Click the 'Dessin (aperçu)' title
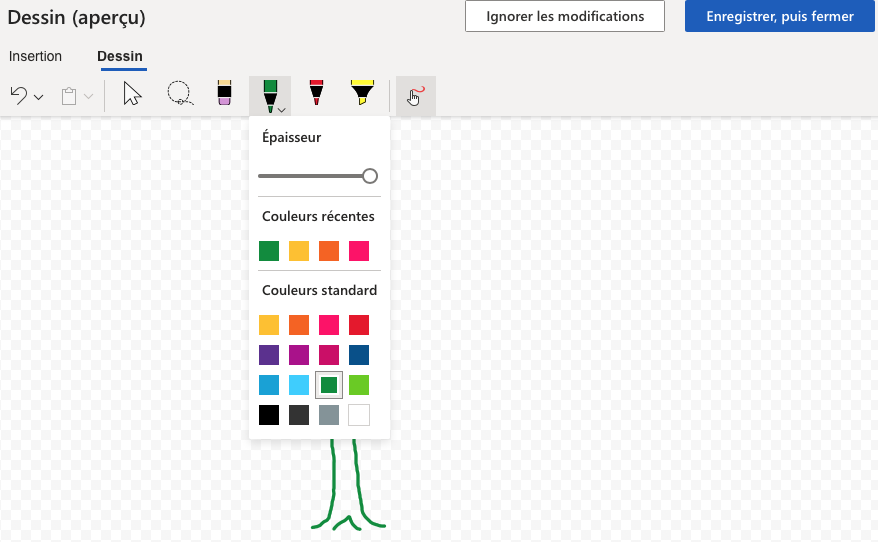878x542 pixels. pos(77,18)
